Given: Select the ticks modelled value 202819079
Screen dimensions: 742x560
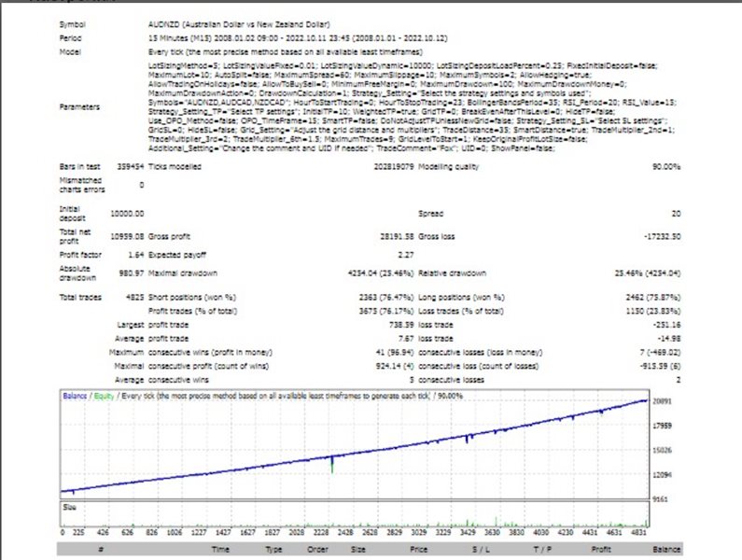Looking at the screenshot, I should tap(394, 167).
